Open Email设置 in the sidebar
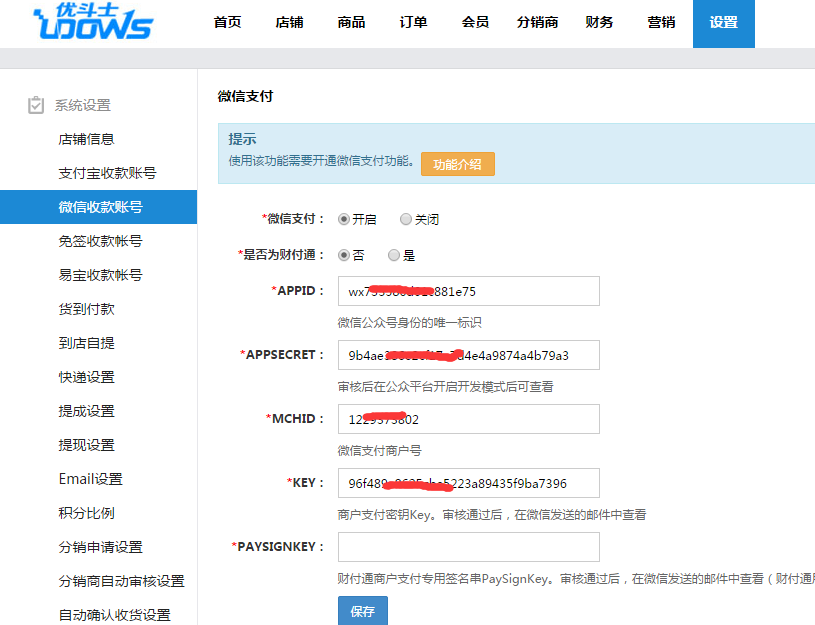The height and width of the screenshot is (625, 815). [91, 479]
